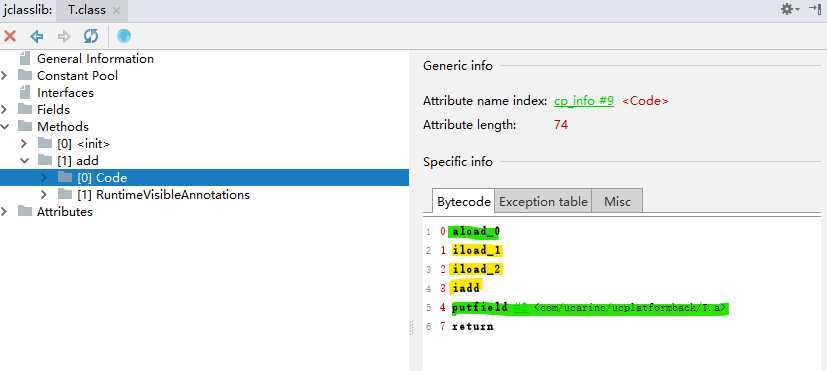The height and width of the screenshot is (371, 827).
Task: Click the grey forward arrow icon
Action: [x=64, y=36]
